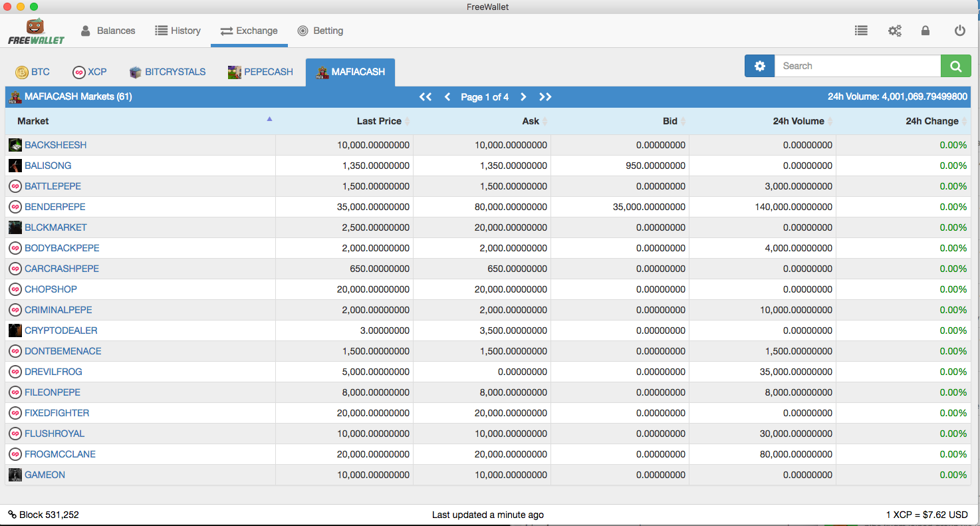Click the BLCKMARKET card icon
Image resolution: width=980 pixels, height=526 pixels.
15,227
